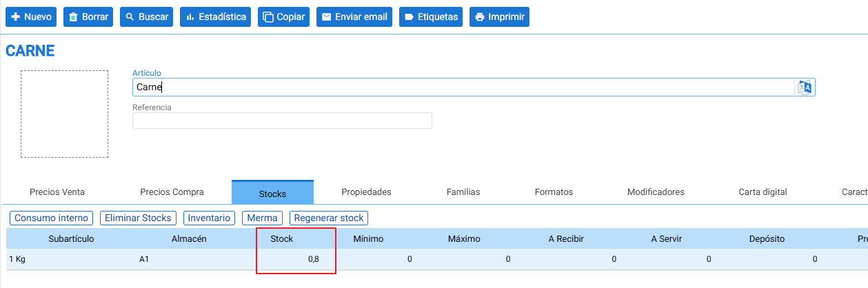Switch to Precios Venta tab

click(57, 192)
